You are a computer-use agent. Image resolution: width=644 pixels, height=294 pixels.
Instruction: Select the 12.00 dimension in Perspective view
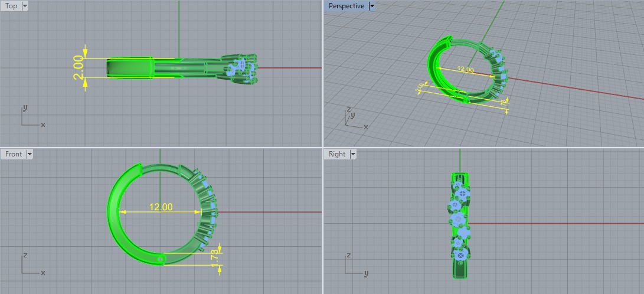(x=465, y=70)
